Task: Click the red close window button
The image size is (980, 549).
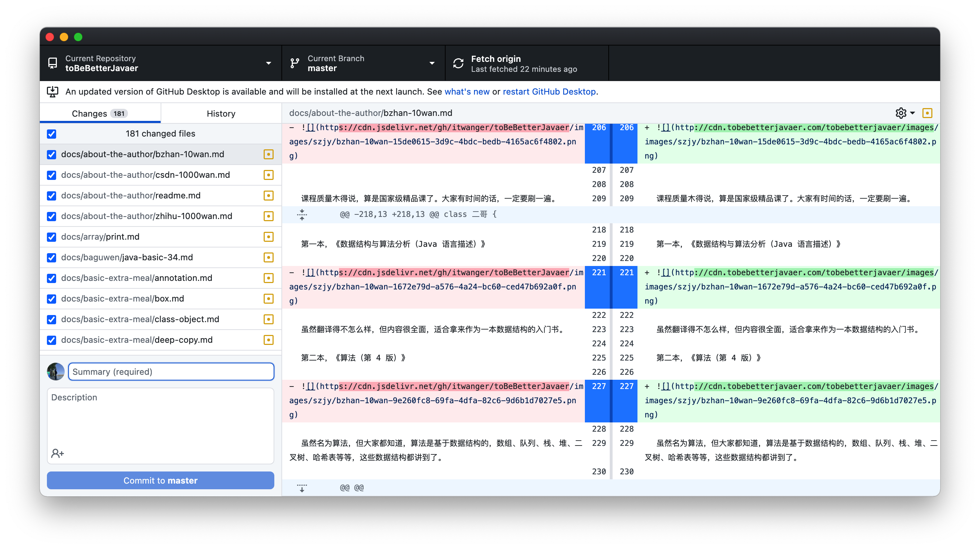Action: click(x=50, y=37)
